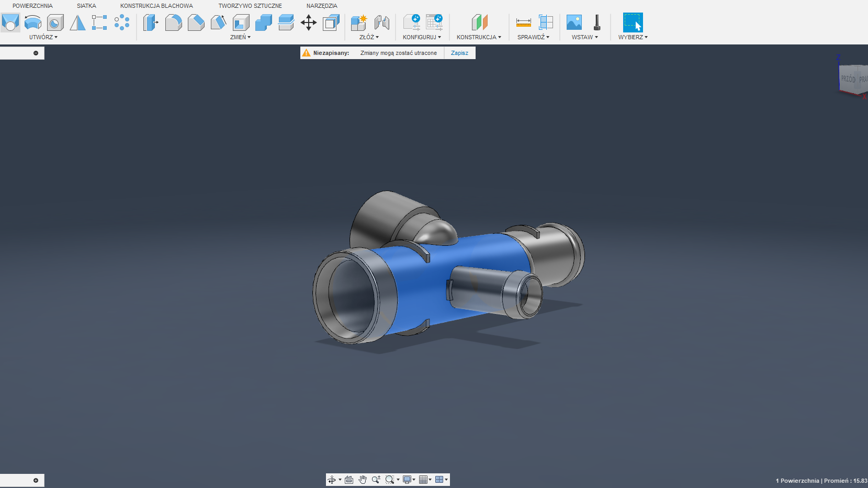This screenshot has width=868, height=488.
Task: Switch to the SIATKA tab
Action: point(86,6)
